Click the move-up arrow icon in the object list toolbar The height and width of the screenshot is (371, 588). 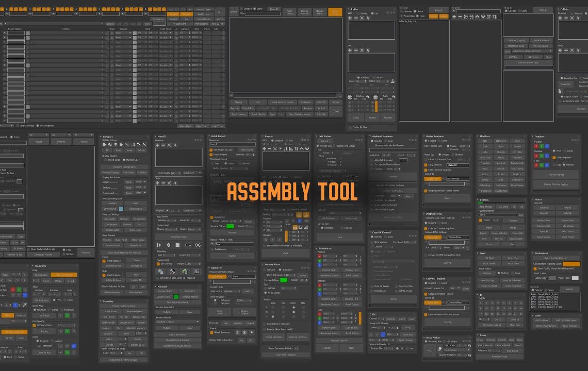(477, 16)
